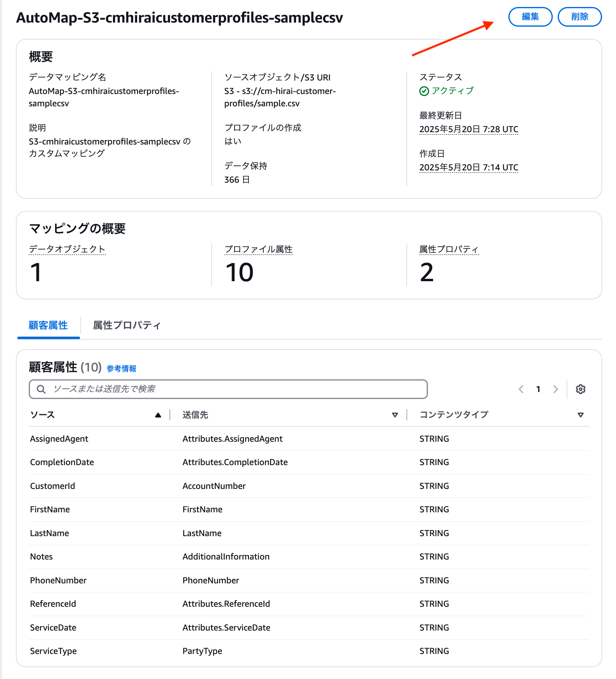Image resolution: width=616 pixels, height=679 pixels.
Task: Select Attributes.AssignedAgent destination cell
Action: click(232, 439)
